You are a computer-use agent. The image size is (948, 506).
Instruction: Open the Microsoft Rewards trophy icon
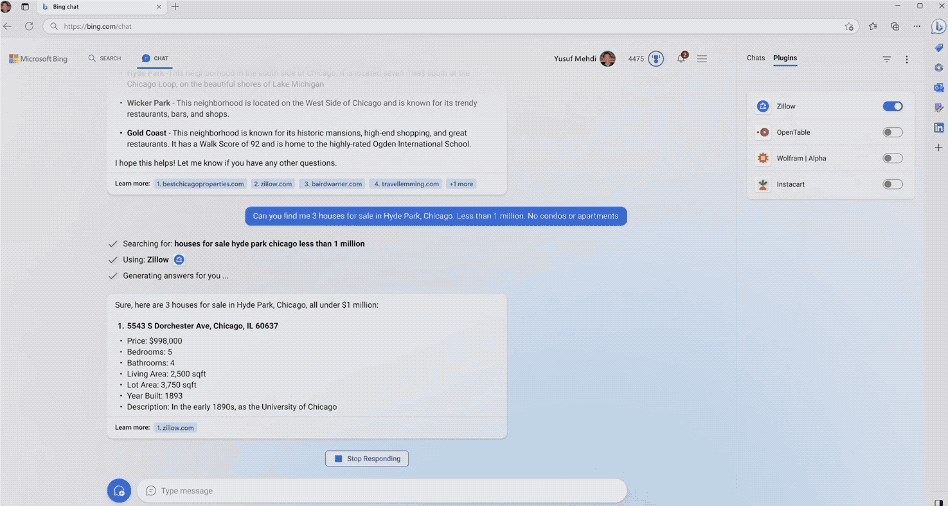(656, 59)
